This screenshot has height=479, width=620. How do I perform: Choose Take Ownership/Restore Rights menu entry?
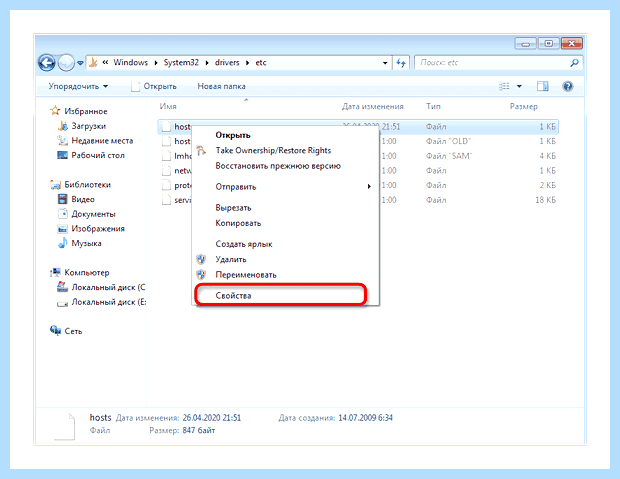[x=273, y=151]
